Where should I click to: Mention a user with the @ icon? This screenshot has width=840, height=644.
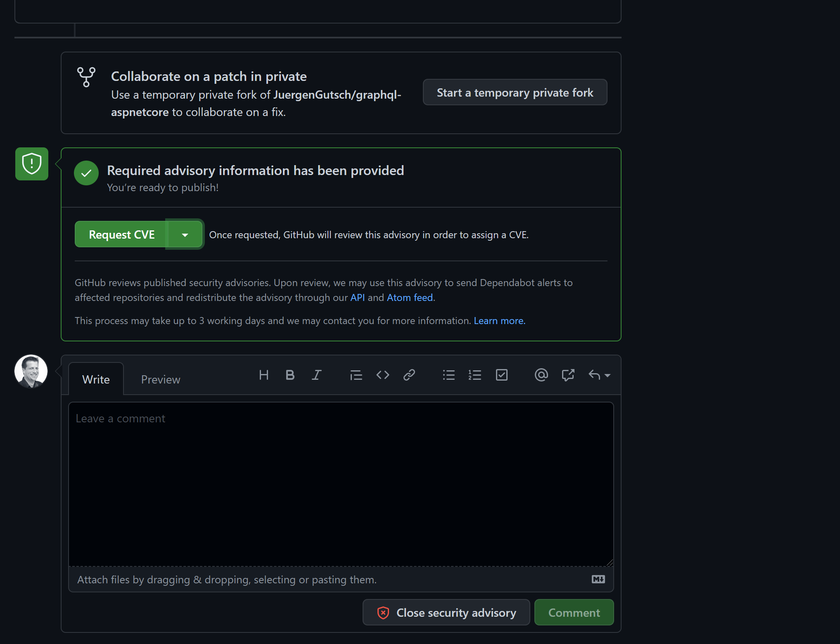pos(541,375)
